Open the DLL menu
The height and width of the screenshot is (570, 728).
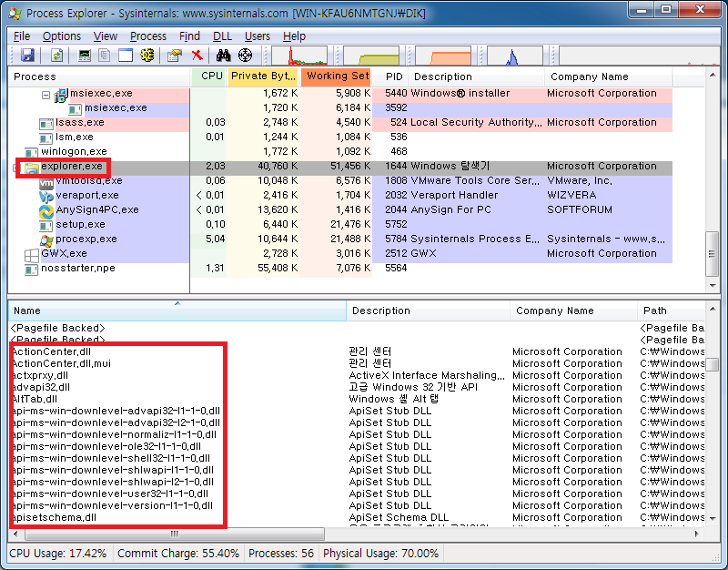[x=222, y=36]
